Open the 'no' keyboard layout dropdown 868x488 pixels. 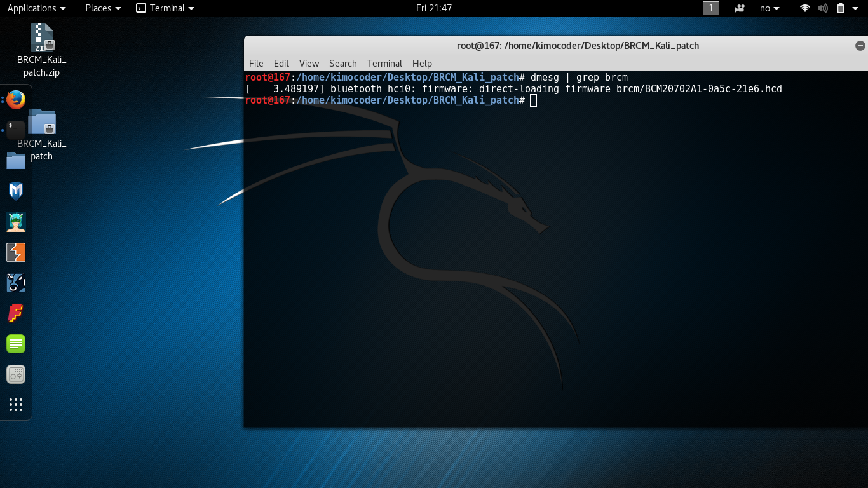(770, 8)
